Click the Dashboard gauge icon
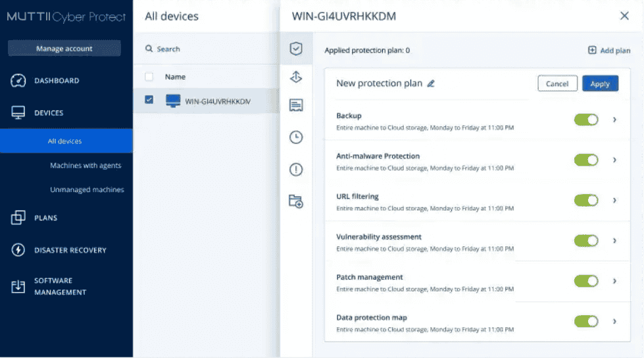The width and height of the screenshot is (644, 358). tap(18, 81)
